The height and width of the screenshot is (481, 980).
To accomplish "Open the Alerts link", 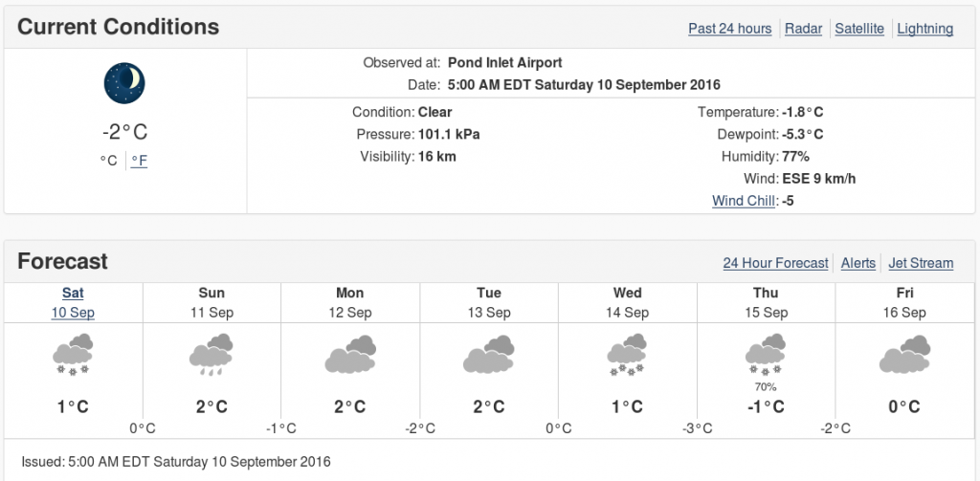I will click(858, 263).
